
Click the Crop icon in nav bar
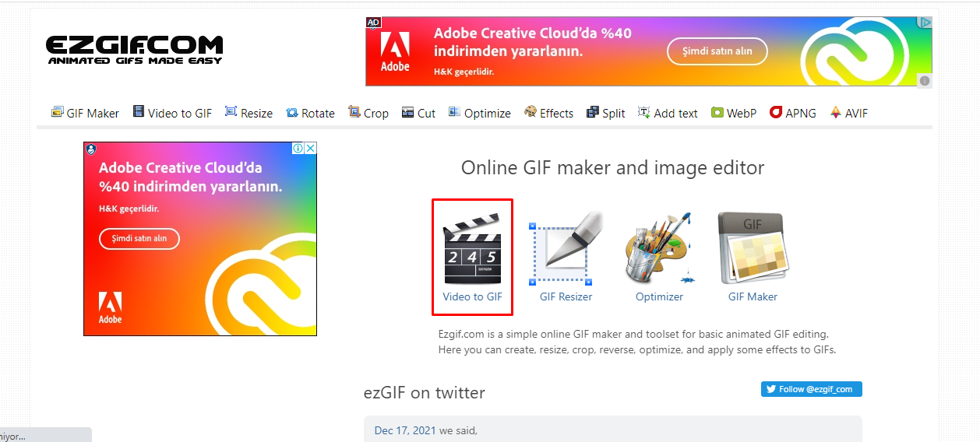click(354, 112)
